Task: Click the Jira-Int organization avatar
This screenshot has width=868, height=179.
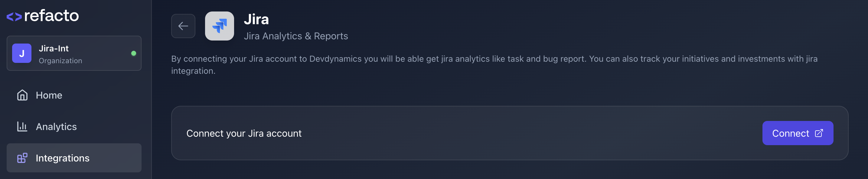Action: (22, 53)
